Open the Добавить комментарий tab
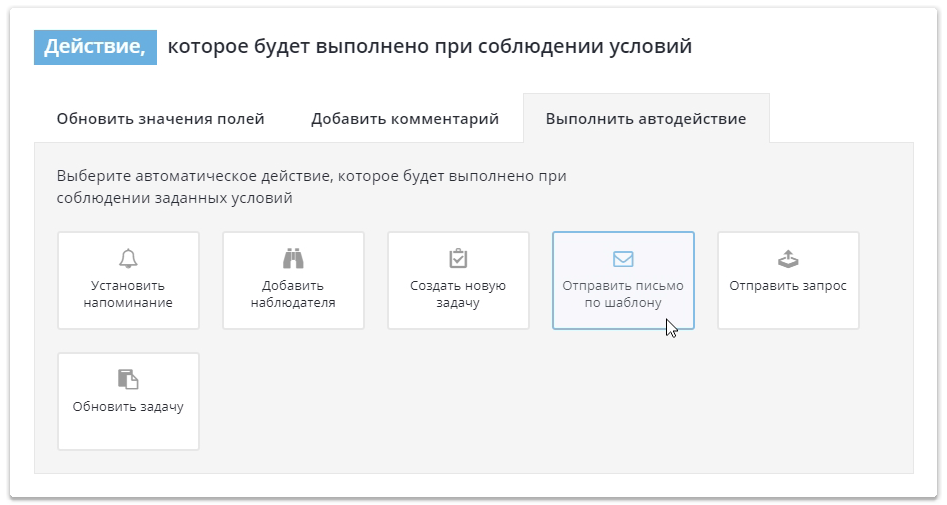Image resolution: width=947 pixels, height=505 pixels. (405, 119)
